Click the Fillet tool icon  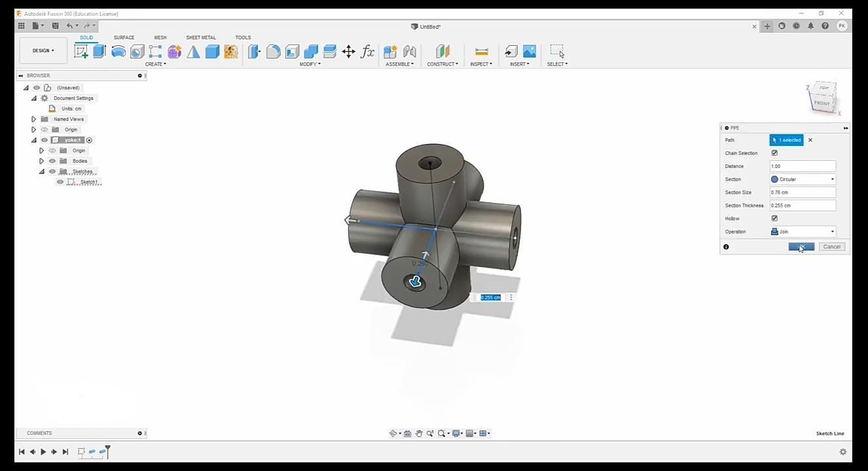[274, 52]
